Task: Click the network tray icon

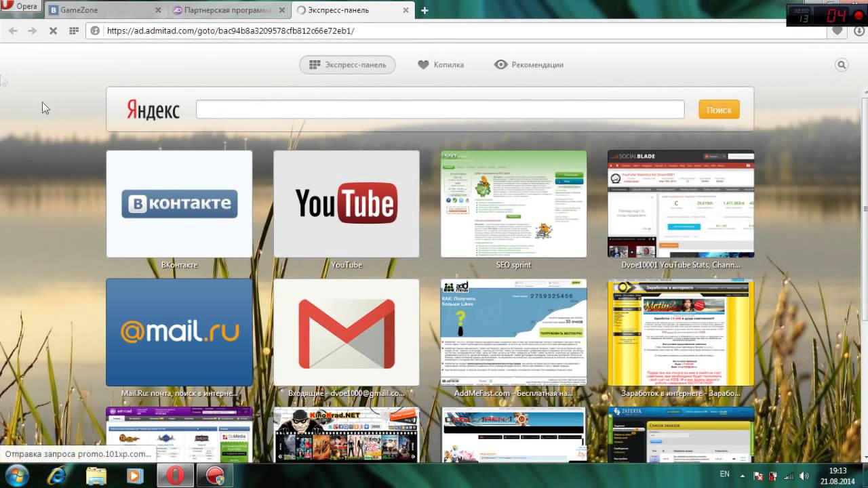Action: tap(789, 476)
